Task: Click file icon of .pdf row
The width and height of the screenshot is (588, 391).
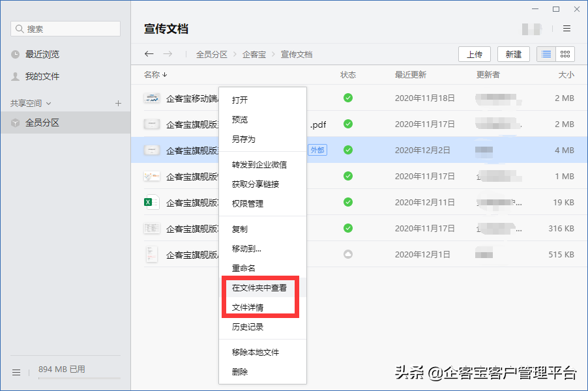Action: point(152,124)
